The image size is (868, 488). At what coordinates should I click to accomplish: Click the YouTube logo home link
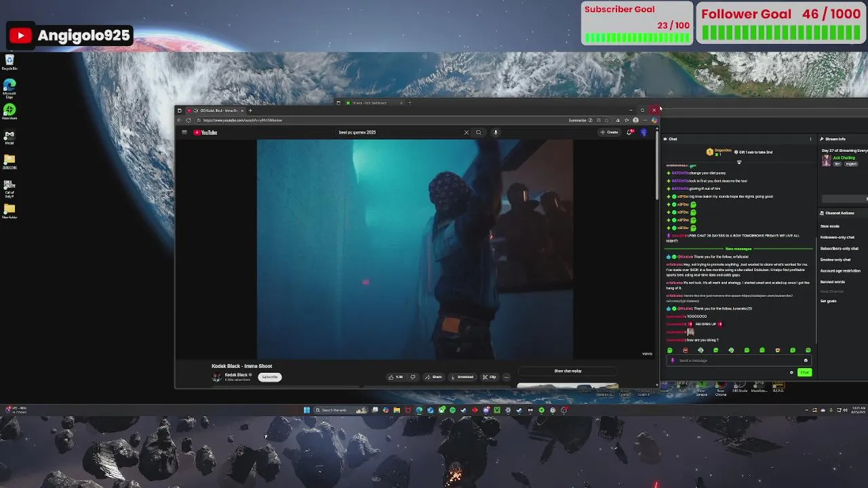pyautogui.click(x=205, y=132)
